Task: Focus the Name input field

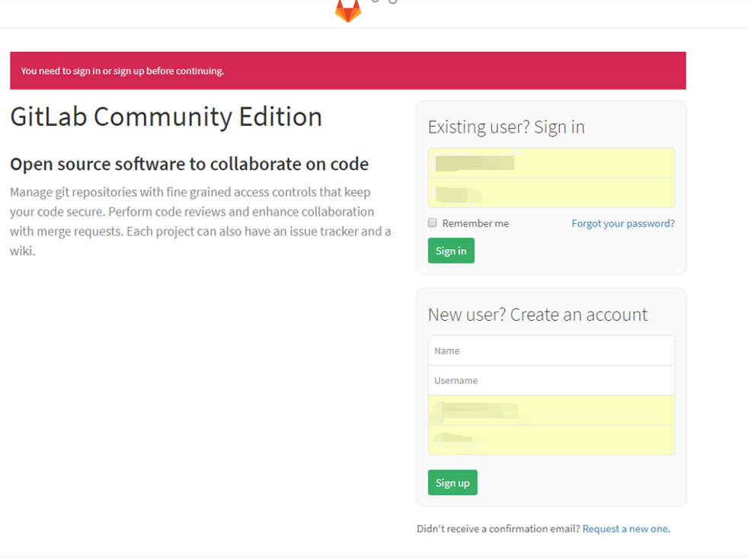Action: pyautogui.click(x=551, y=350)
